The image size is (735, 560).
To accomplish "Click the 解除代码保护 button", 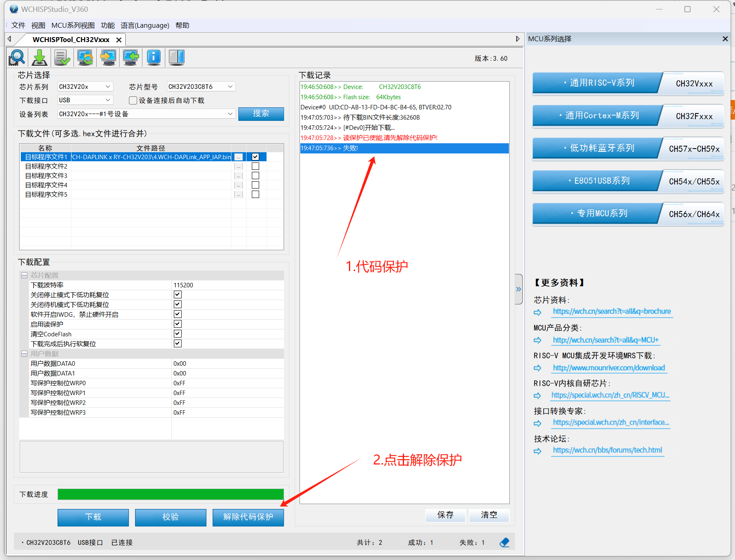I will coord(248,517).
